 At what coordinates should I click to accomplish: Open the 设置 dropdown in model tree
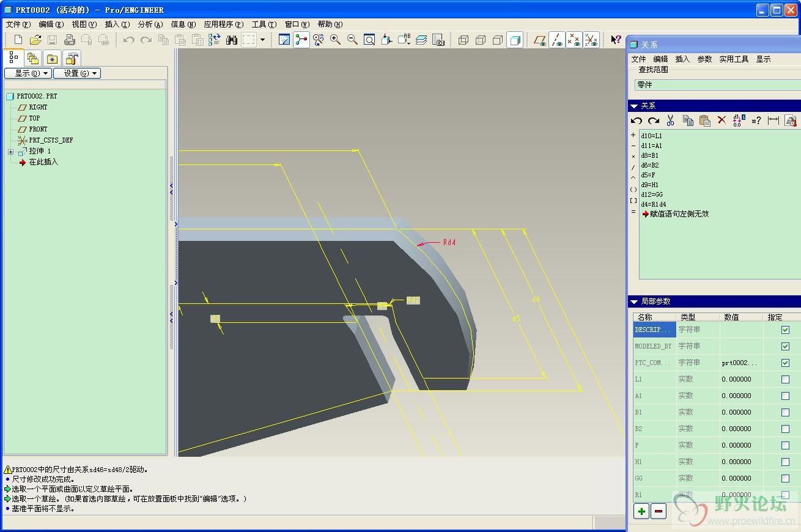pyautogui.click(x=77, y=73)
